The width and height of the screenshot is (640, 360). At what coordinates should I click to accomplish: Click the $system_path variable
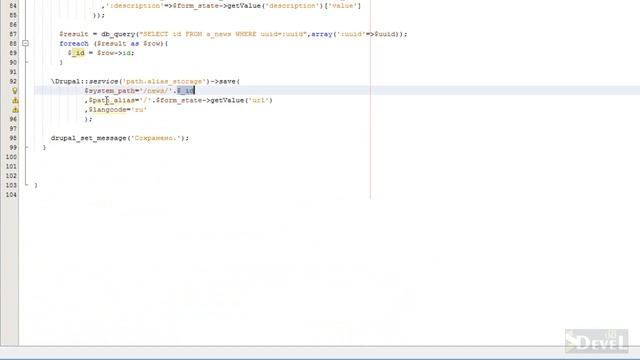coord(109,91)
